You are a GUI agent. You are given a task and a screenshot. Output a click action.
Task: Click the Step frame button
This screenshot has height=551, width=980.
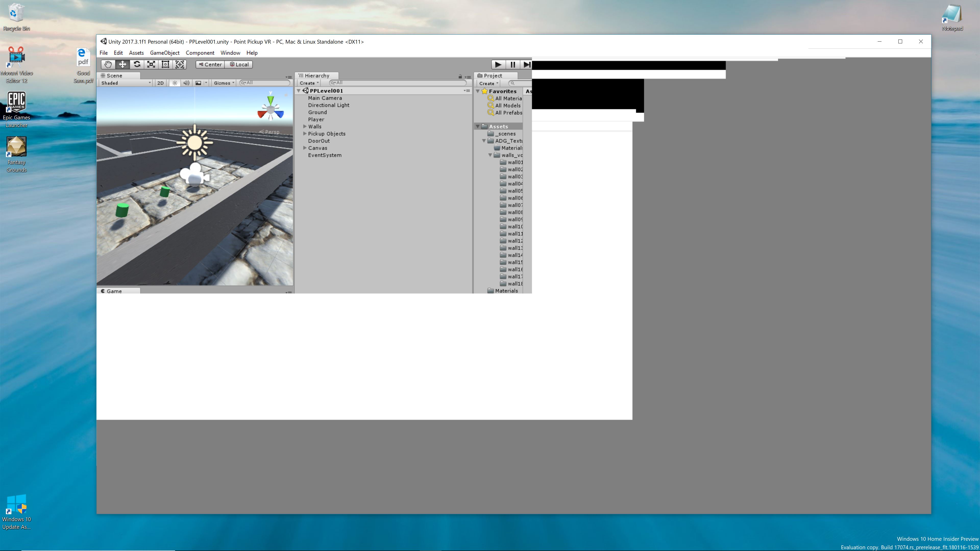(x=526, y=64)
